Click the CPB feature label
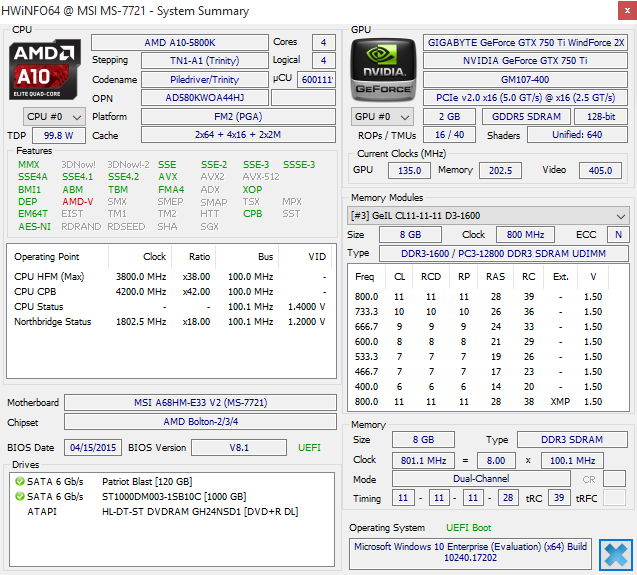Viewport: 637px width, 575px height. coord(252,214)
